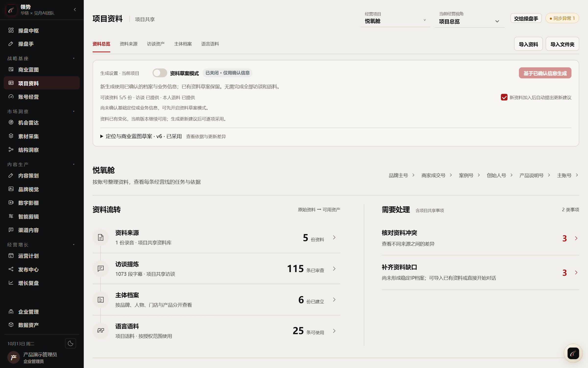Collapse the 市场洞察 section
This screenshot has height=368, width=588.
pyautogui.click(x=74, y=111)
